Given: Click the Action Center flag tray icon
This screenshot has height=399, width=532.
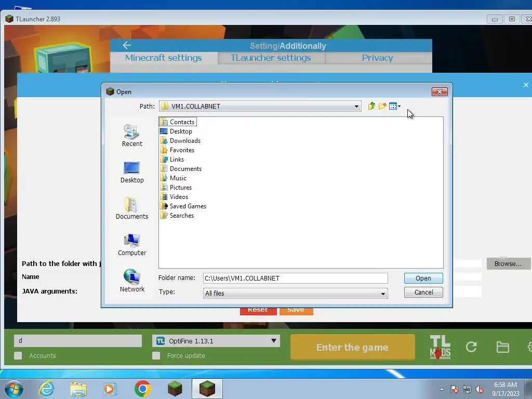Looking at the screenshot, I should point(454,389).
